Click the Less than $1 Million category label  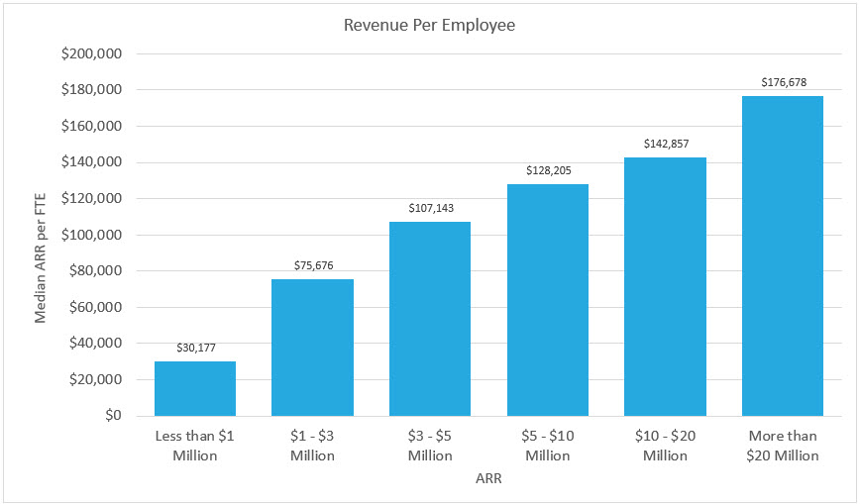coord(195,446)
